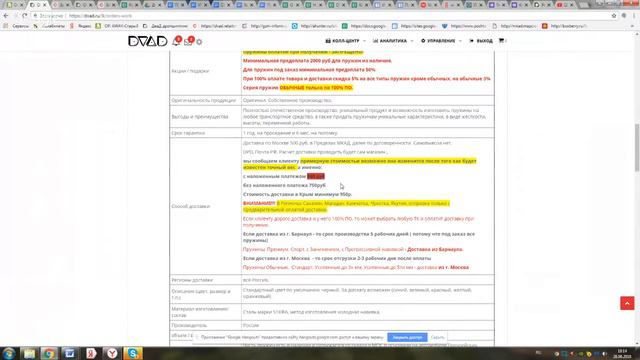Viewport: 640px width, 360px height.
Task: Open Skype from the taskbar
Action: click(x=133, y=353)
